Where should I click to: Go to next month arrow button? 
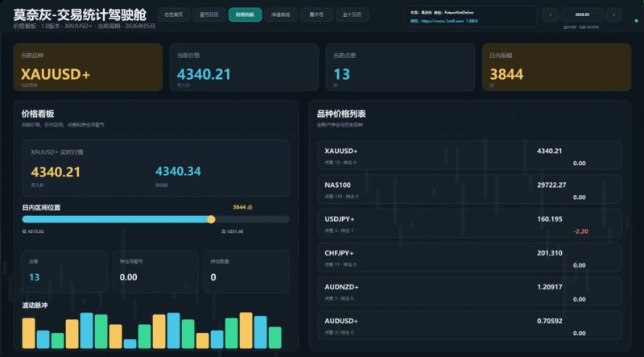[x=614, y=15]
